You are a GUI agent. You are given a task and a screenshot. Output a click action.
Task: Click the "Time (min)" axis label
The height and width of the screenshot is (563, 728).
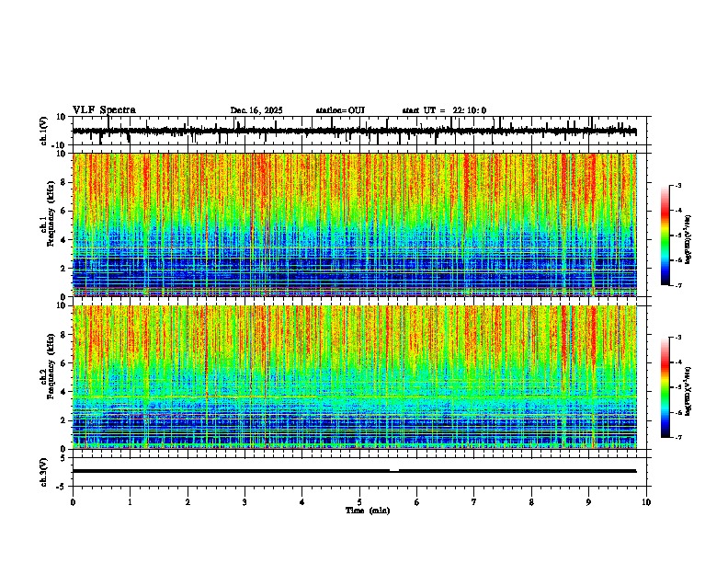[368, 511]
